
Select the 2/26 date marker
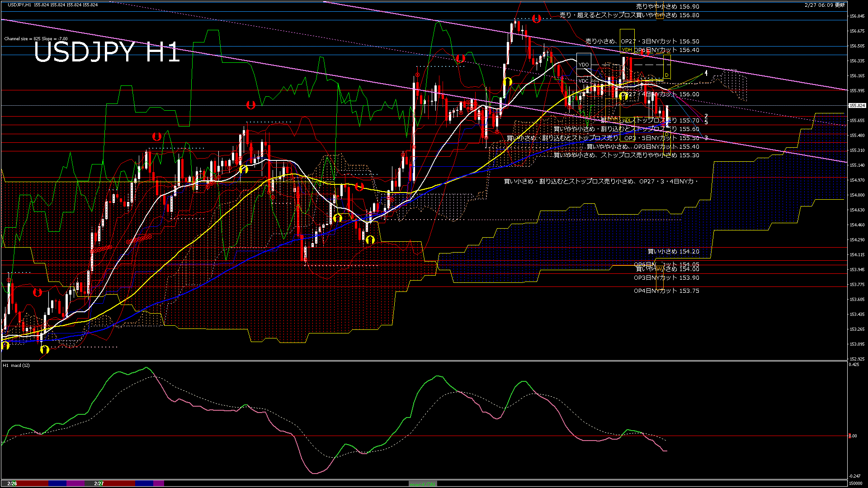pos(12,483)
